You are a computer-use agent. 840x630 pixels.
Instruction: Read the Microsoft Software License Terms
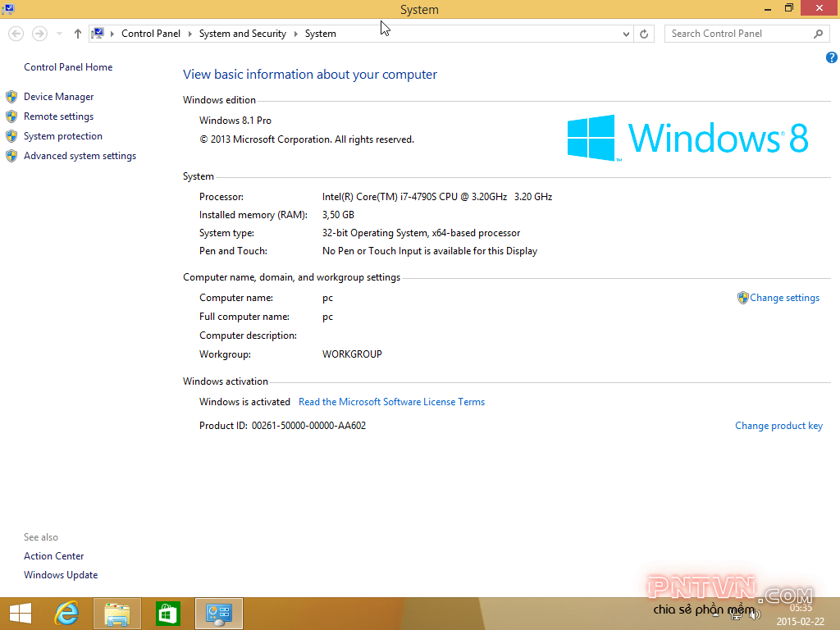391,402
